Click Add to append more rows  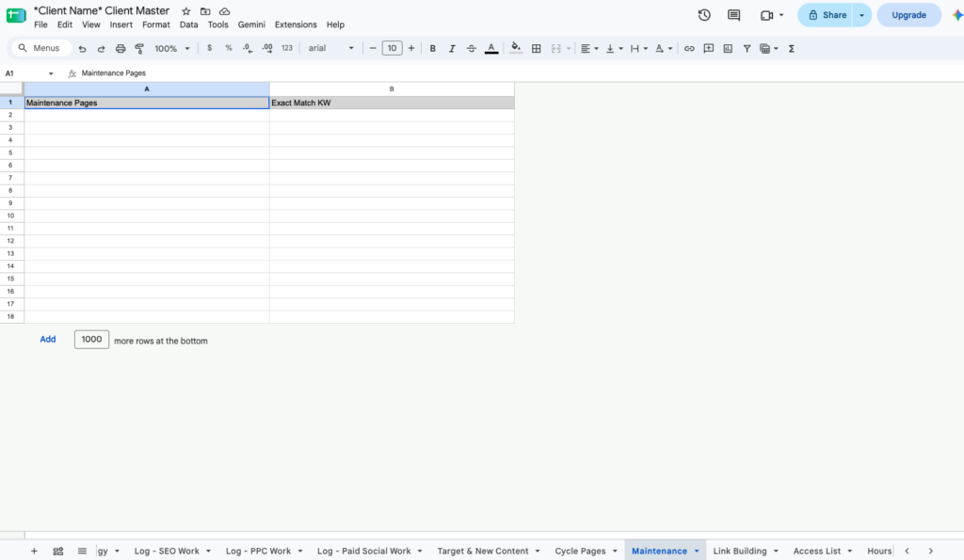48,340
